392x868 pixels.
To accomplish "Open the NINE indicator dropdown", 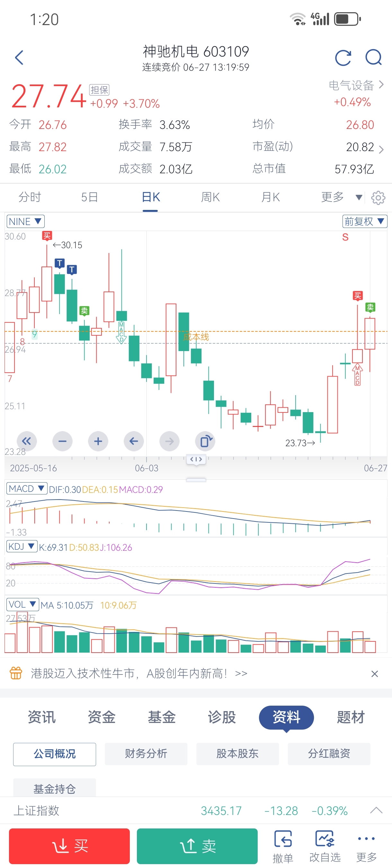I will [x=25, y=222].
